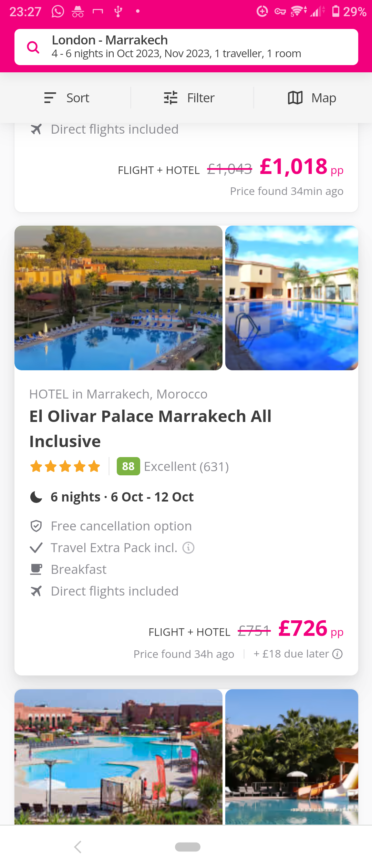Tap the info icon next to £18 due later
The image size is (372, 868).
[x=338, y=654]
